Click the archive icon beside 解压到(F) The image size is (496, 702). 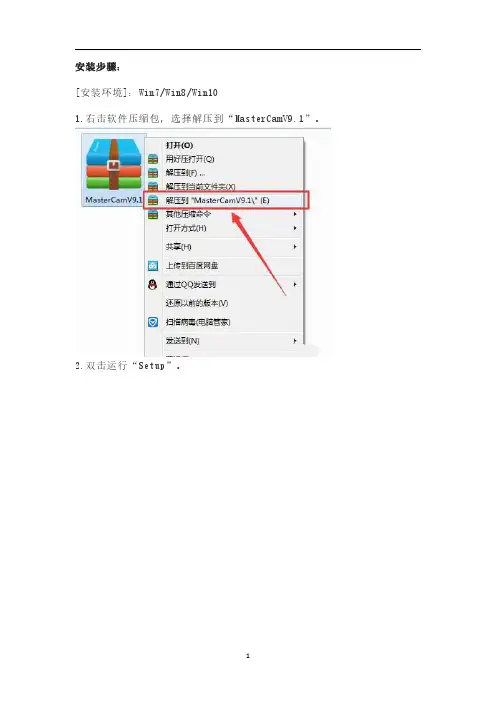pyautogui.click(x=153, y=173)
